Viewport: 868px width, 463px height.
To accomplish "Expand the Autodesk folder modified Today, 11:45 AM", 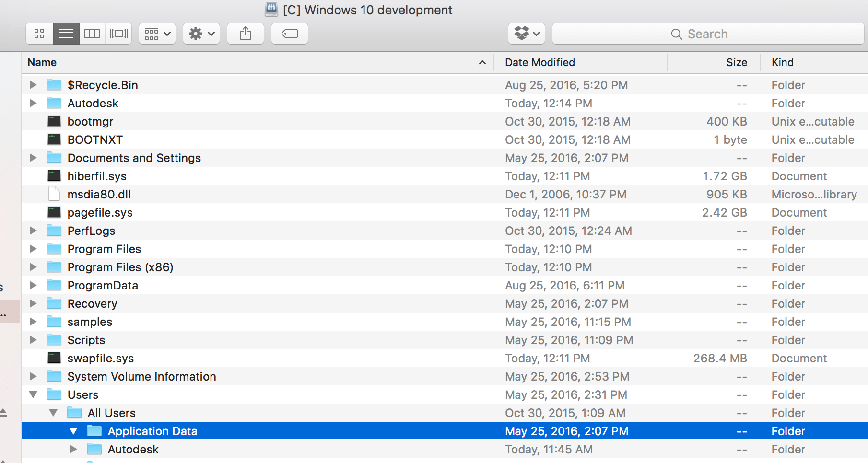I will click(x=73, y=449).
